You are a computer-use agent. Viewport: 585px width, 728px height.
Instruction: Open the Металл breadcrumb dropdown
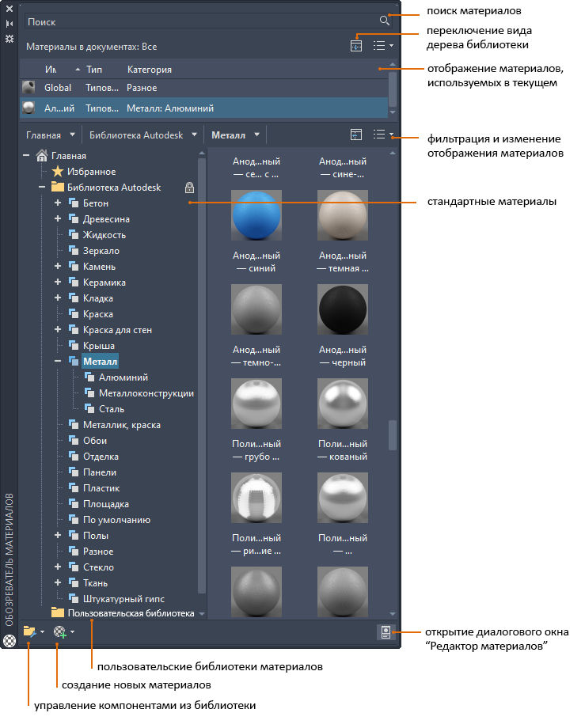[x=256, y=135]
